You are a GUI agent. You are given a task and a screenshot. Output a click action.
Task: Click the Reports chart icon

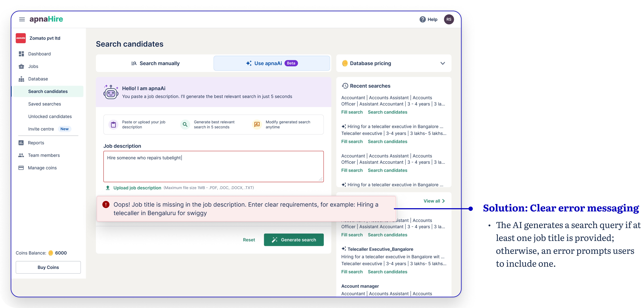click(21, 143)
